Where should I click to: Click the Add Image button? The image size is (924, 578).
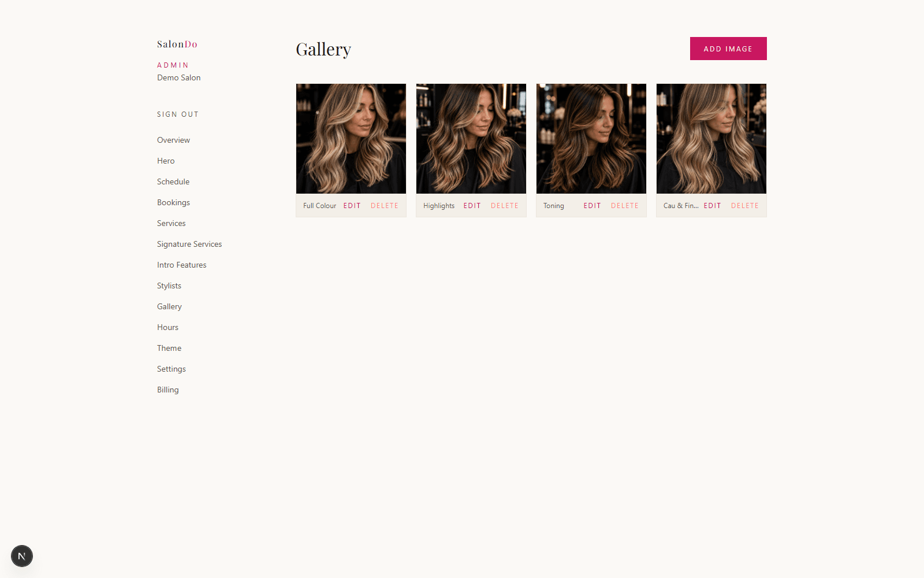point(728,49)
